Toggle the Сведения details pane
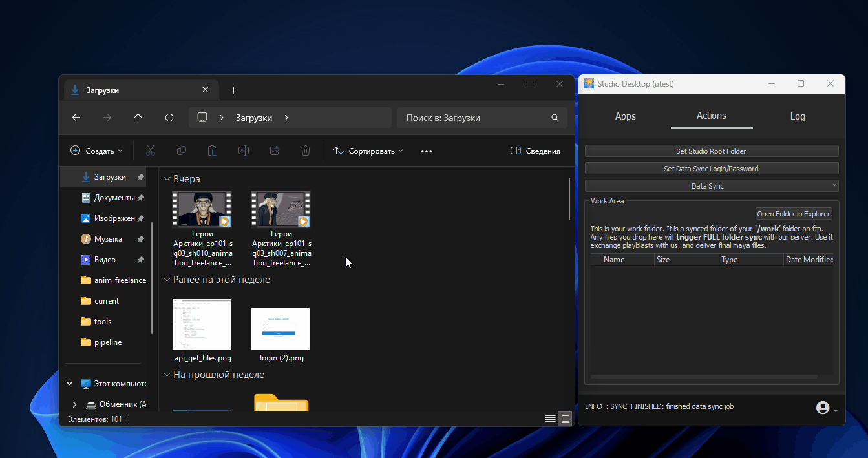Image resolution: width=868 pixels, height=458 pixels. (x=535, y=151)
